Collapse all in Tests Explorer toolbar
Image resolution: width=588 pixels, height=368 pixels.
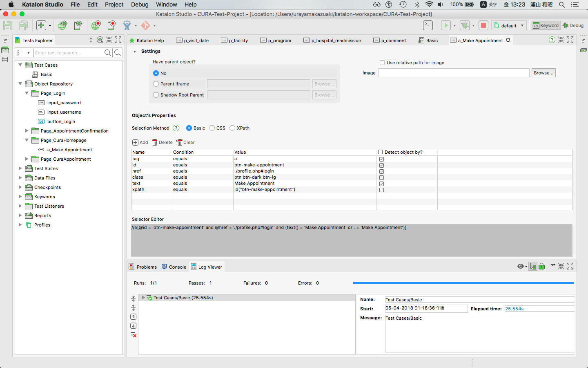click(x=91, y=40)
